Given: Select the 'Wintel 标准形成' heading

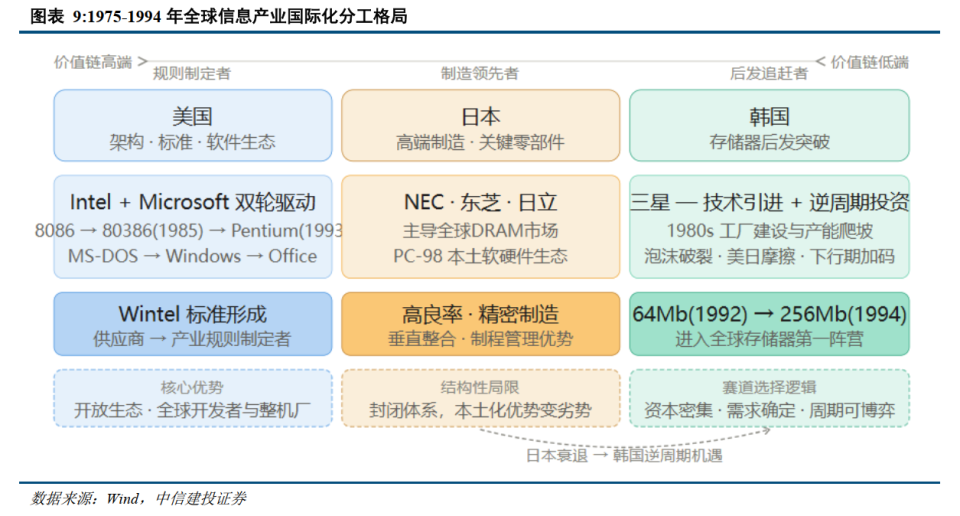Looking at the screenshot, I should 192,314.
